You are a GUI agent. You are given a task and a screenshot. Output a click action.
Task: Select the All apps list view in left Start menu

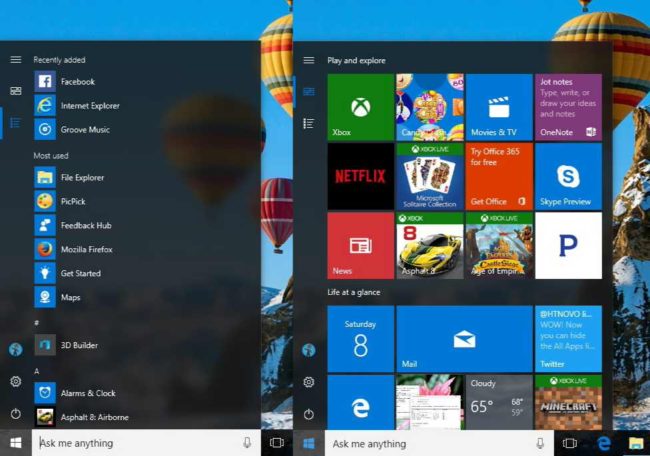click(16, 123)
